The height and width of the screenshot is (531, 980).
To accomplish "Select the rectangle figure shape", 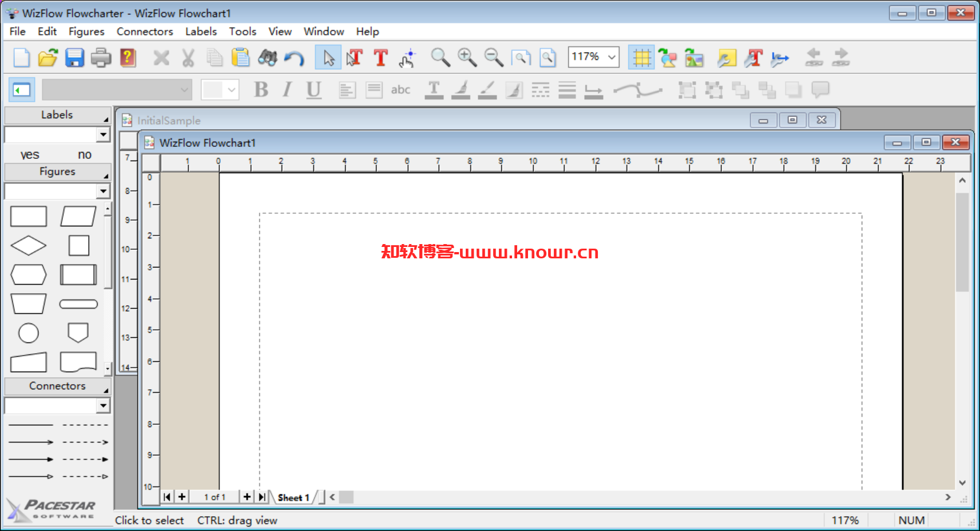I will (x=29, y=217).
